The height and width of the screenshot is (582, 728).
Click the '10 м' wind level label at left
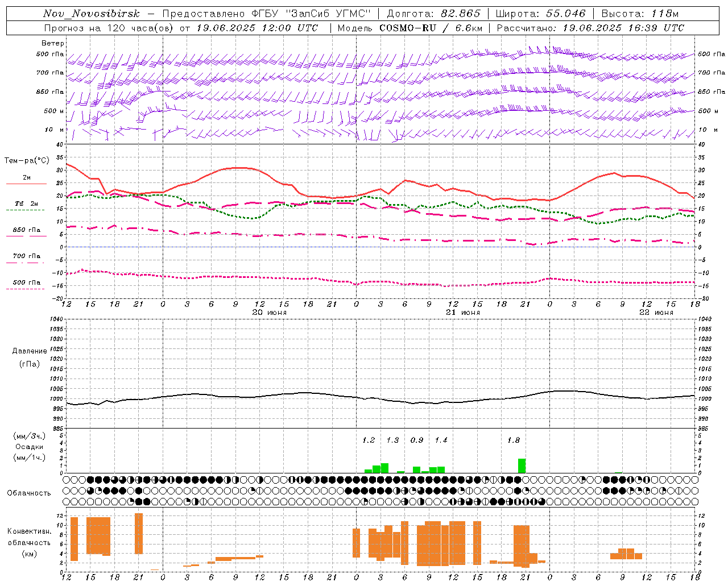(55, 130)
